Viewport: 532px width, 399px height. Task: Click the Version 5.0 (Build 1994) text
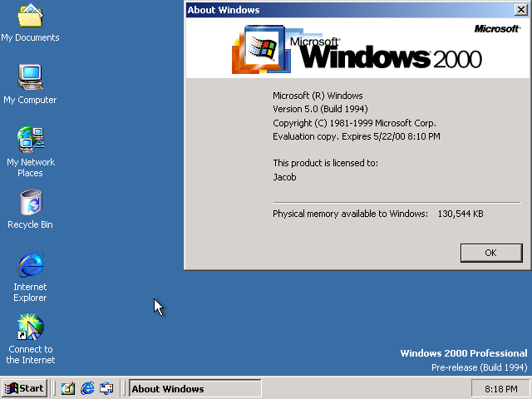320,109
